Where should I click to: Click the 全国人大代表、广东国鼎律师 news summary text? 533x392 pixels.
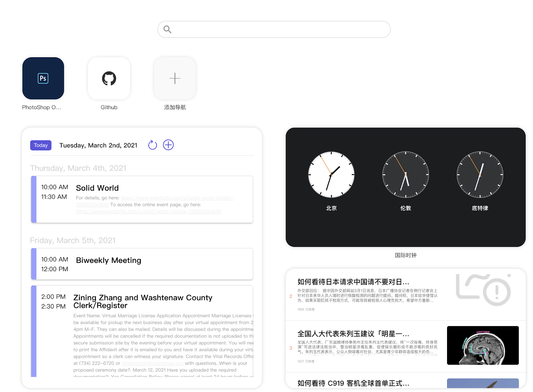[x=367, y=347]
